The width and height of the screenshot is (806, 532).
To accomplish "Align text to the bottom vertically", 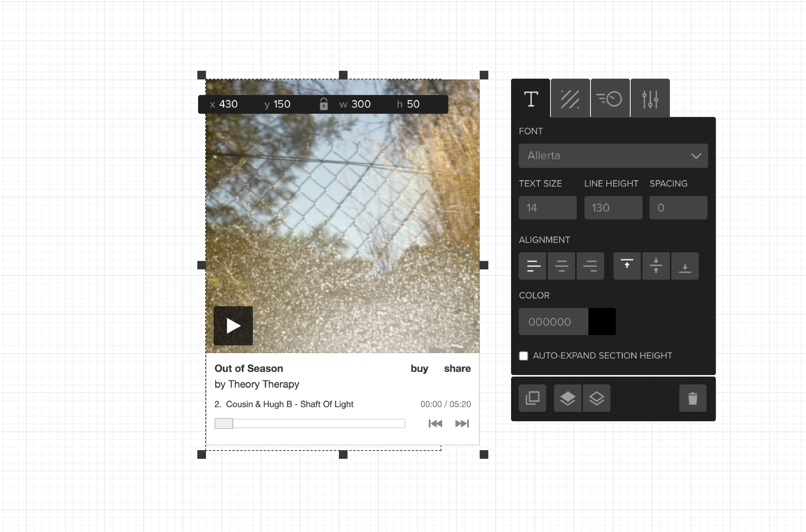I will pos(685,266).
